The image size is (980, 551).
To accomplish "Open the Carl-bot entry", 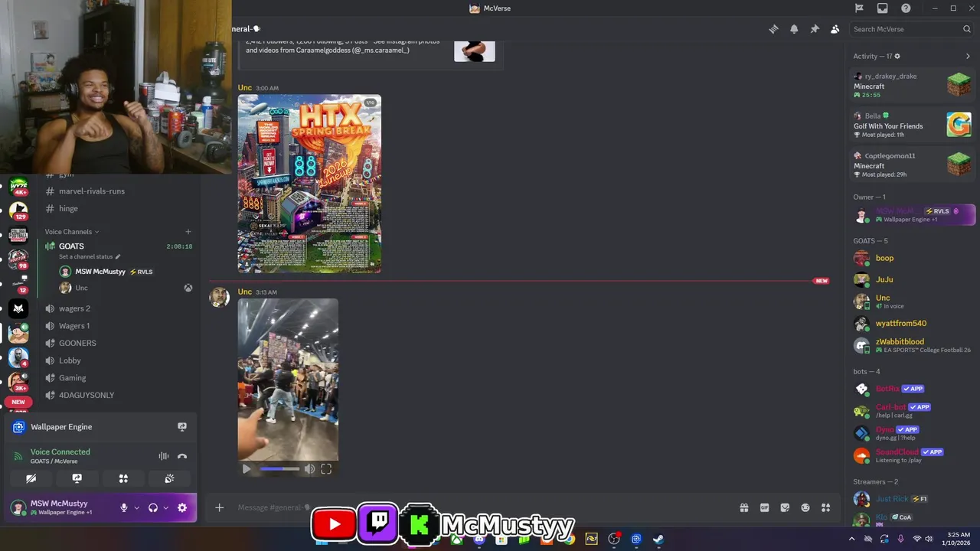I will click(912, 411).
